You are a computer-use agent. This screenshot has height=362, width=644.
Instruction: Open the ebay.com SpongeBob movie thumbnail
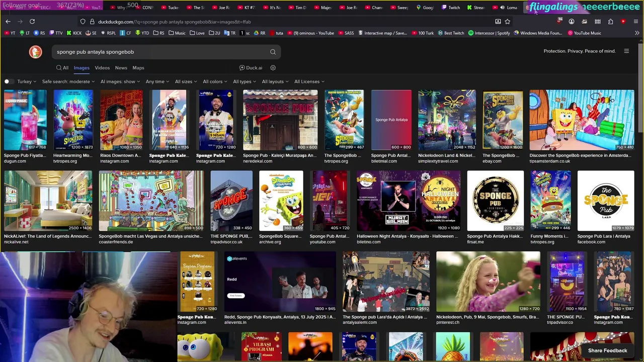pos(503,120)
